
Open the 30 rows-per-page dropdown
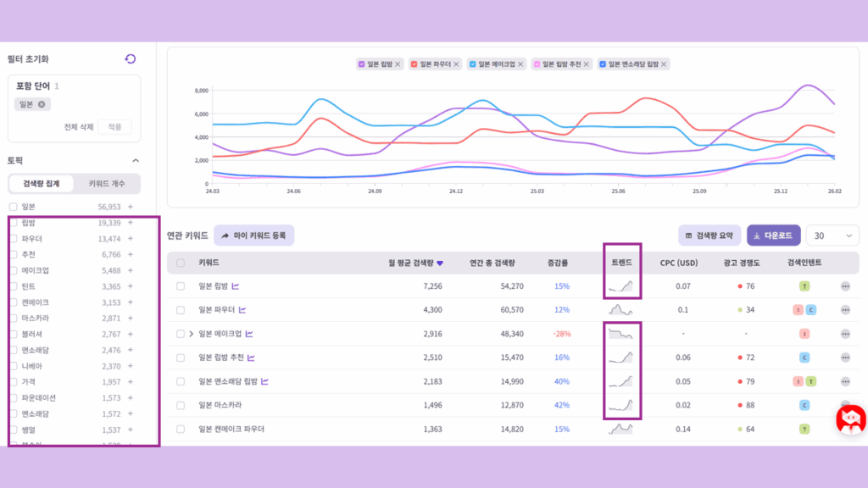click(x=832, y=236)
